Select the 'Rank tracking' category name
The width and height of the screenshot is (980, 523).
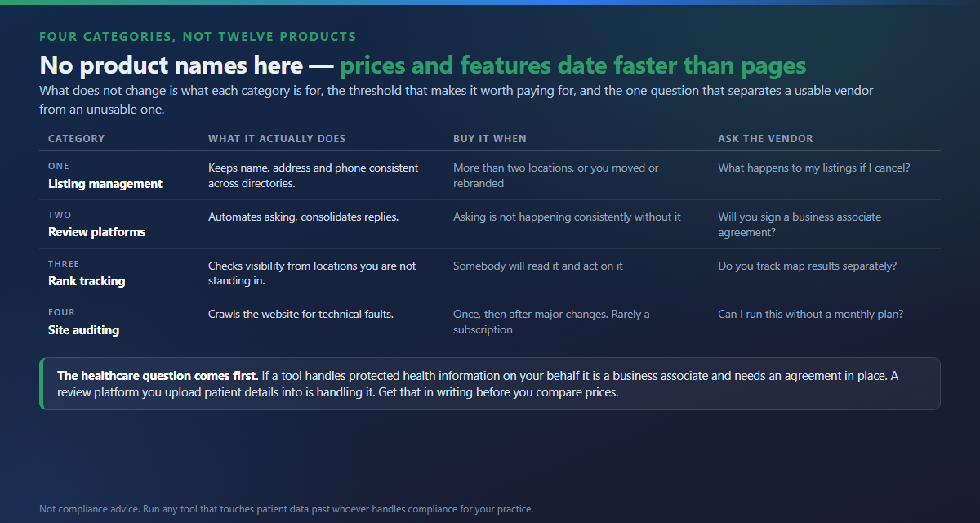pyautogui.click(x=87, y=281)
